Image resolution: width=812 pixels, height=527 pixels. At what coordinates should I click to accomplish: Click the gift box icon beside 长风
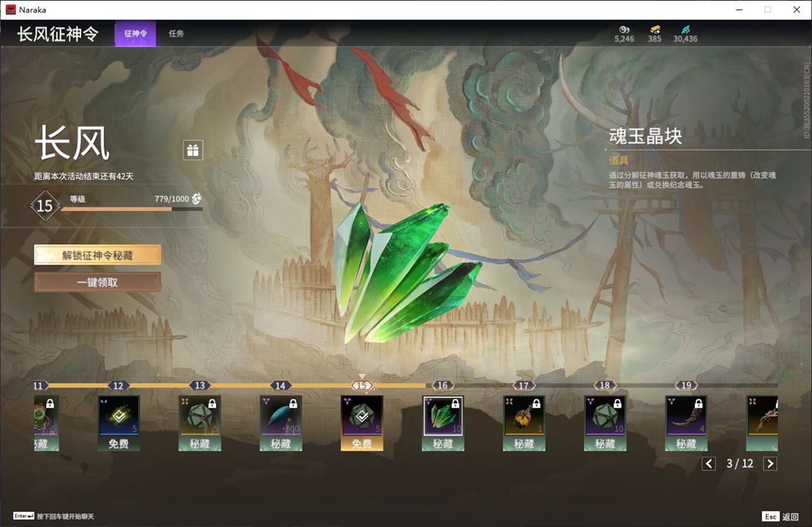click(192, 150)
